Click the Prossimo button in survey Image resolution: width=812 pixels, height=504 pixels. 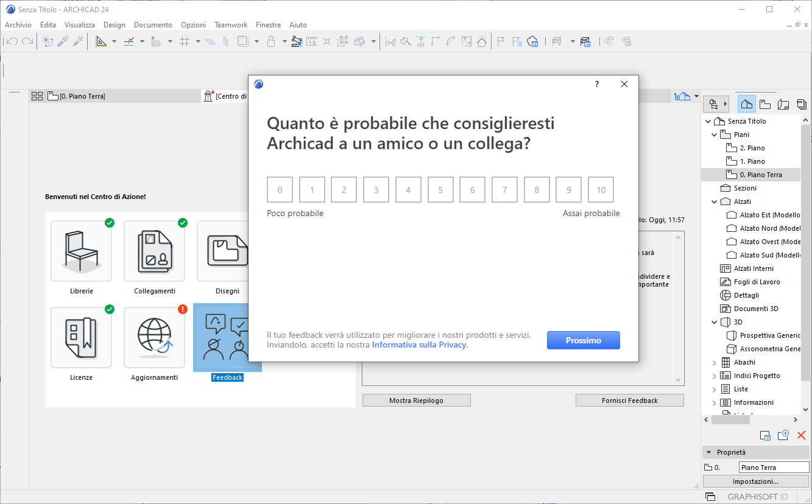pyautogui.click(x=583, y=340)
